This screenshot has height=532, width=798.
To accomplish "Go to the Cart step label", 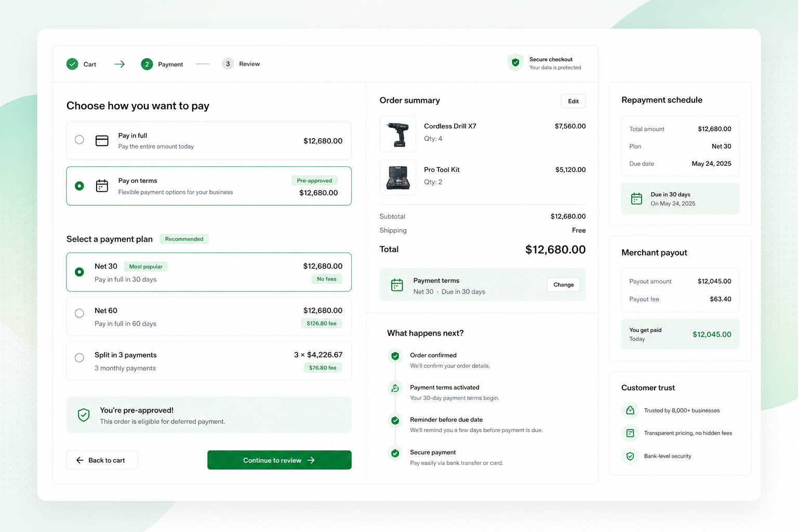I will point(90,64).
